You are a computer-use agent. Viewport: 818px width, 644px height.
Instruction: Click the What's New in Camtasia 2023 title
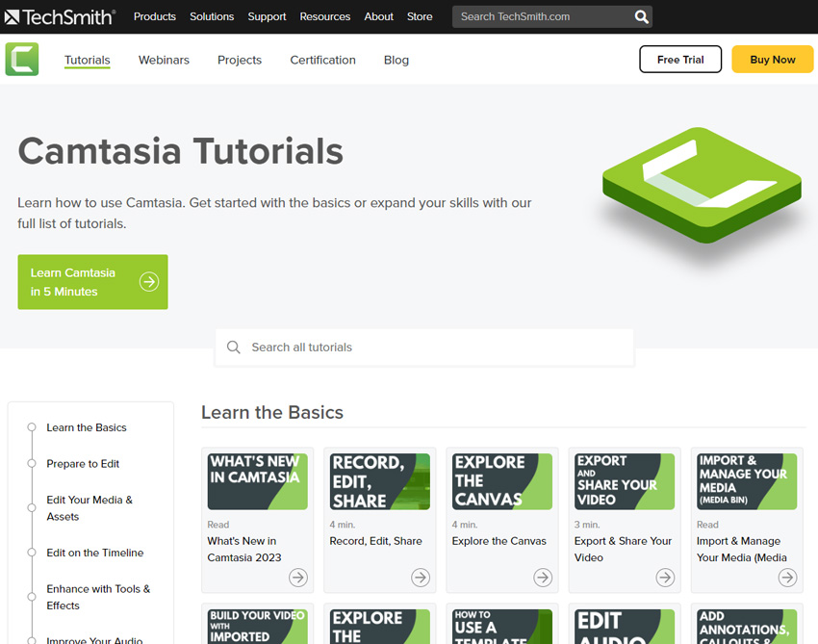point(244,549)
